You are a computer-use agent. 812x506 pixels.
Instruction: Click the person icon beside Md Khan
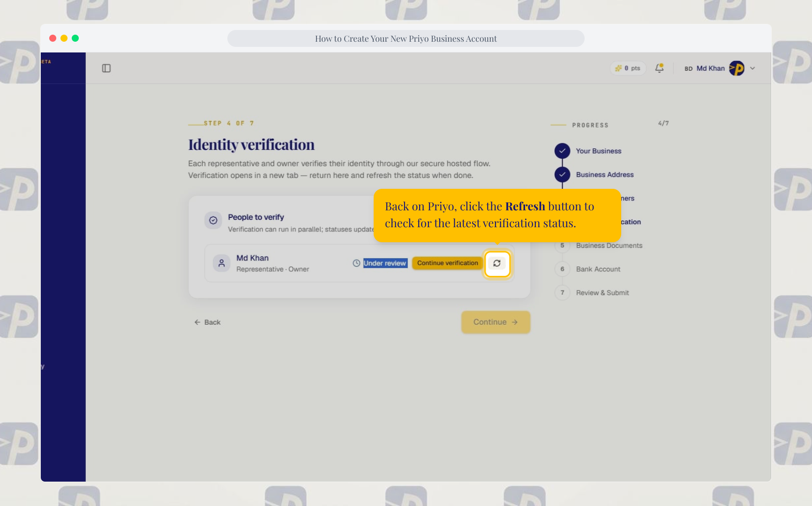222,263
